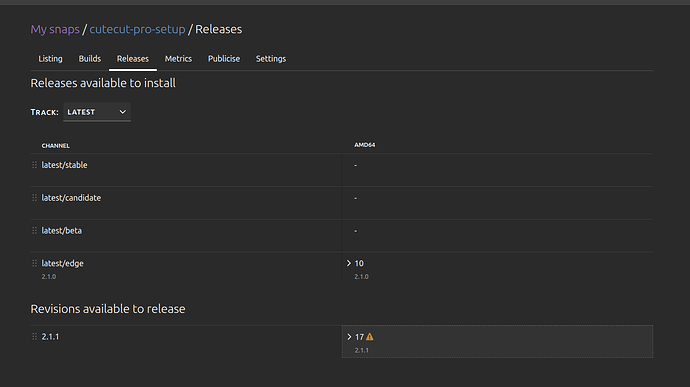Click the empty amd64 cell for latest/candidate
The image size is (690, 387).
click(x=497, y=203)
